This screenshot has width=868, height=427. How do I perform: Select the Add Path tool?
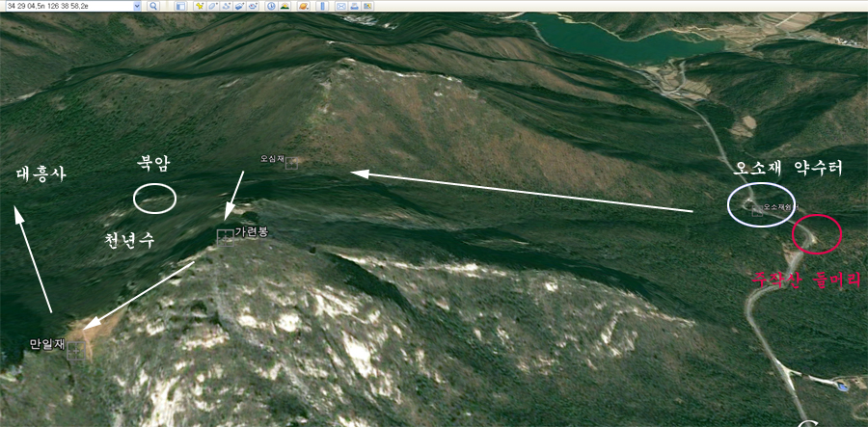point(226,6)
